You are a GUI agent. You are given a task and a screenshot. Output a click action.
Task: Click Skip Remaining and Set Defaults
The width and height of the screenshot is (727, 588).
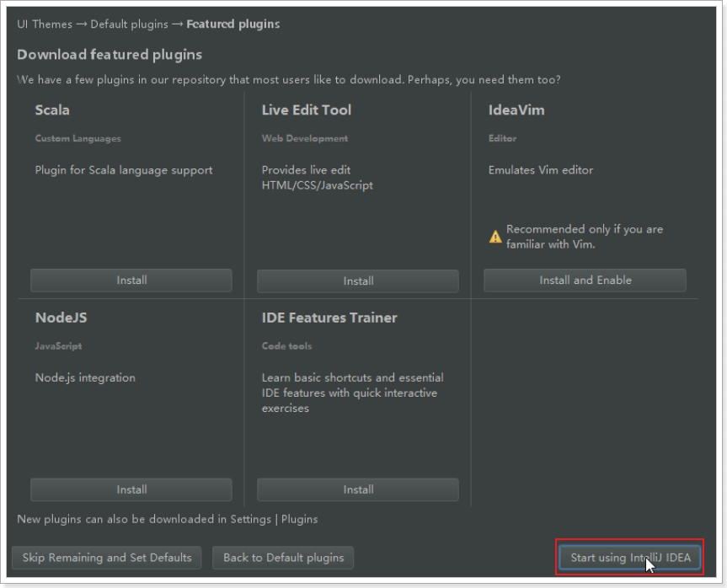(x=107, y=558)
